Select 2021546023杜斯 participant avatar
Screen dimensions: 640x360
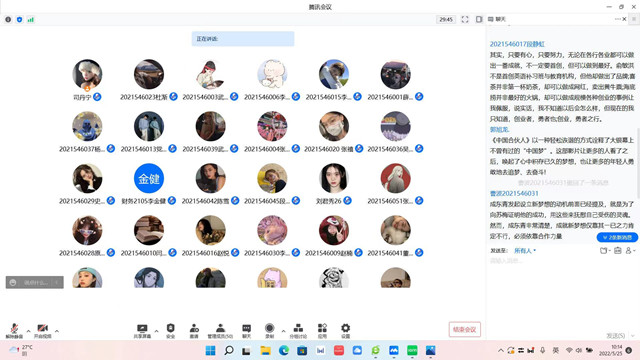click(x=149, y=74)
